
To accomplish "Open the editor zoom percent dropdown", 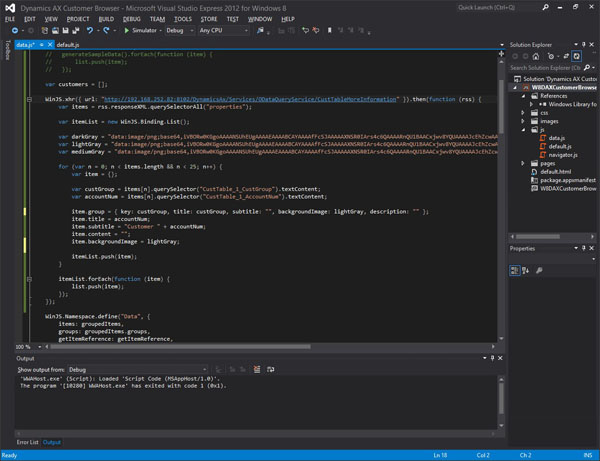I will point(39,347).
